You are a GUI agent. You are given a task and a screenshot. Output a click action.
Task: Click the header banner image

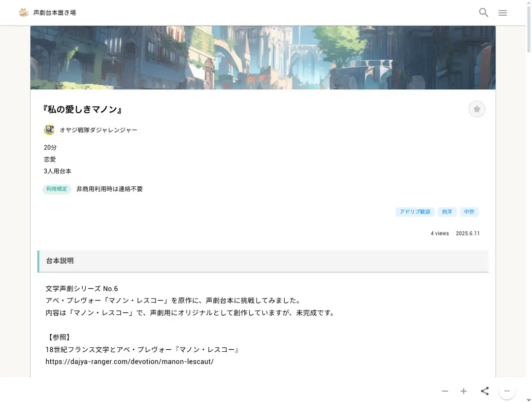tap(263, 58)
